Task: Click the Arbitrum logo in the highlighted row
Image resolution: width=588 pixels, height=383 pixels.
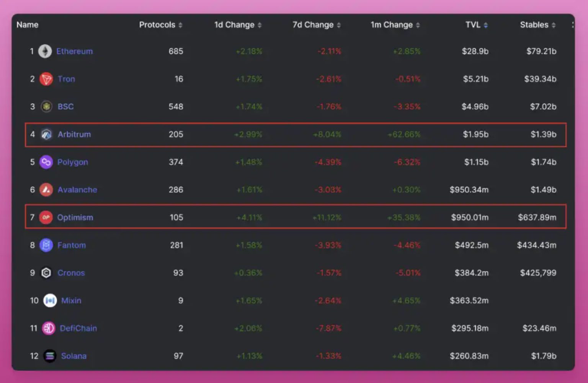Action: (x=46, y=134)
